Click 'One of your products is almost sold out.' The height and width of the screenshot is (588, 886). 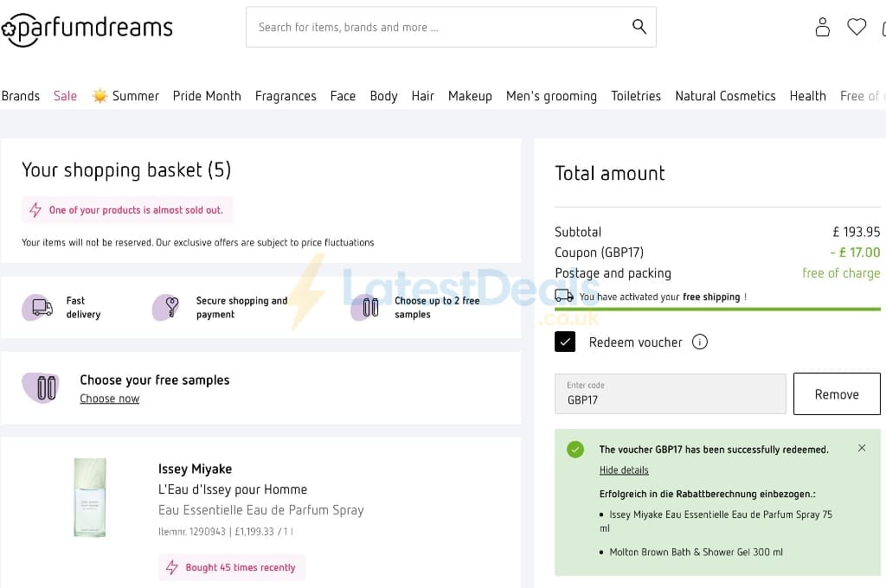point(136,210)
